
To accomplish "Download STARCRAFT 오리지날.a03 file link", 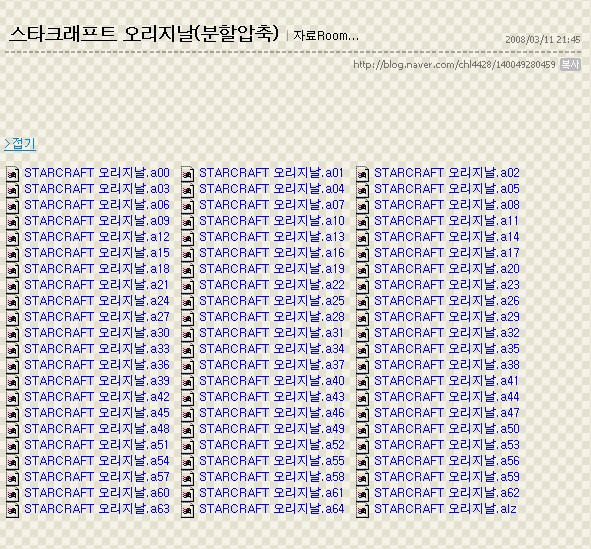I will [x=97, y=188].
